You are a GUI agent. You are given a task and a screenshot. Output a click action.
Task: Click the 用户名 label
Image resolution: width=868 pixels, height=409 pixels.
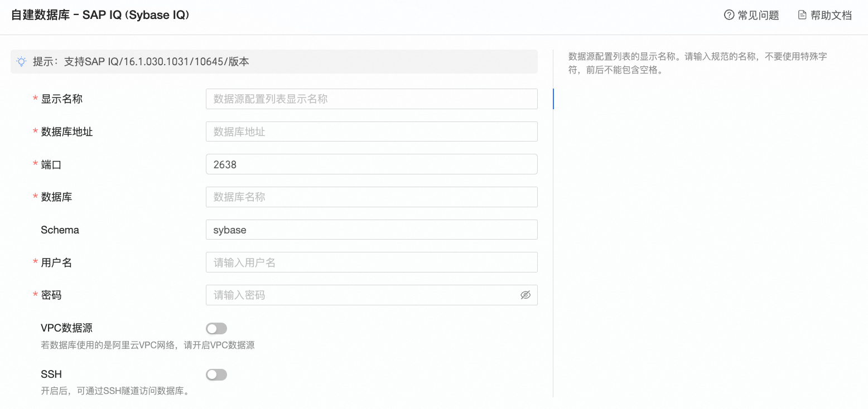coord(56,263)
